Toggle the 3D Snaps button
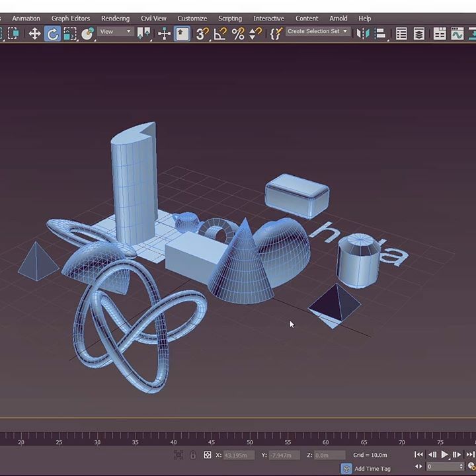The width and height of the screenshot is (476, 476). coord(202,34)
